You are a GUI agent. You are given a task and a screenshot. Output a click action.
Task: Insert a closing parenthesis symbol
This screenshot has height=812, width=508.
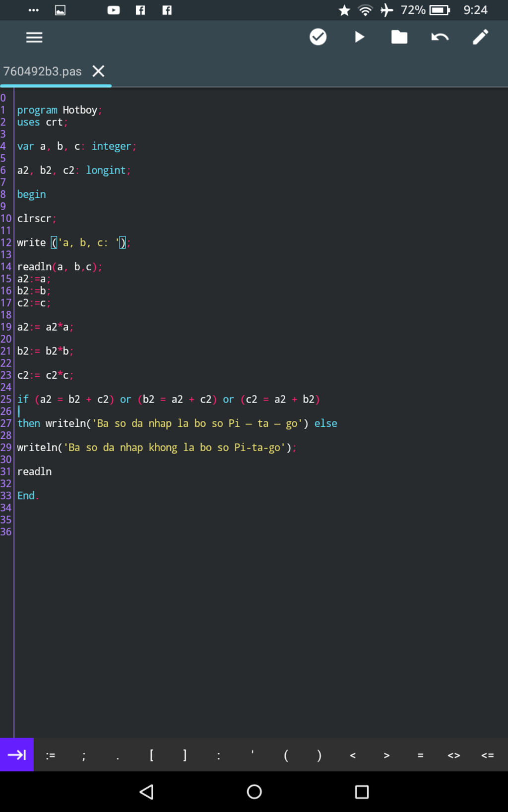coord(319,755)
